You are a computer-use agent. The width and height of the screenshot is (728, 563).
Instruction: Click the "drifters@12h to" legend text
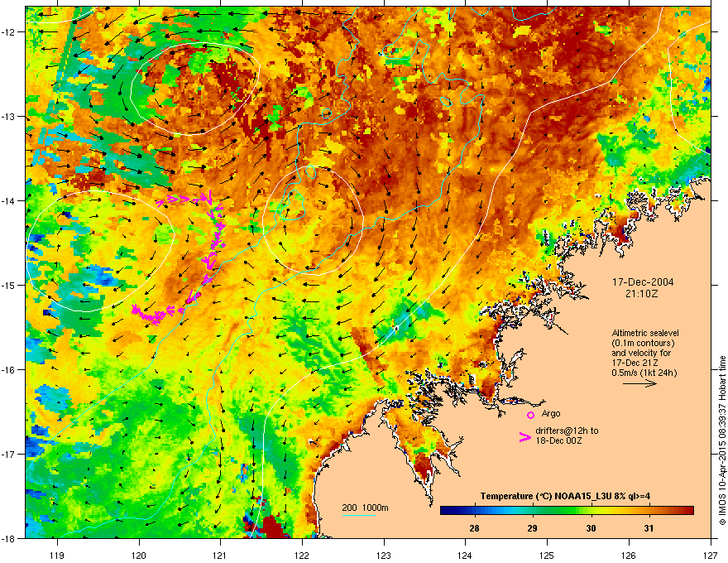(x=567, y=431)
